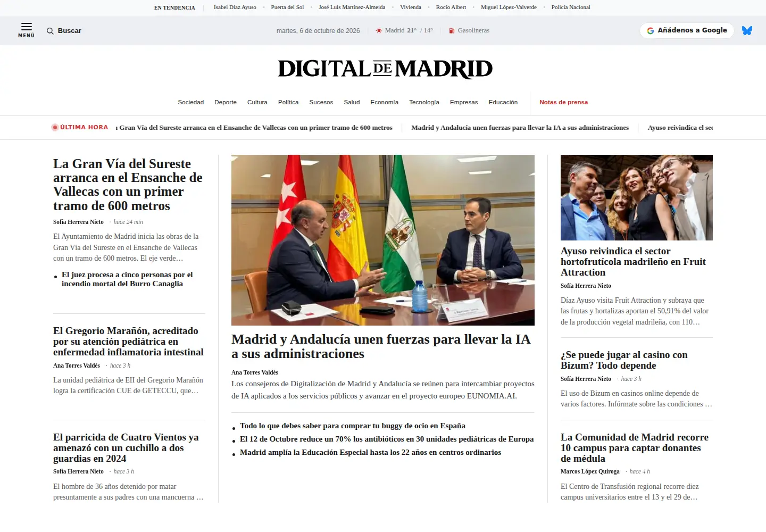Click the Madrid-Andalucía meeting photo

(x=383, y=240)
